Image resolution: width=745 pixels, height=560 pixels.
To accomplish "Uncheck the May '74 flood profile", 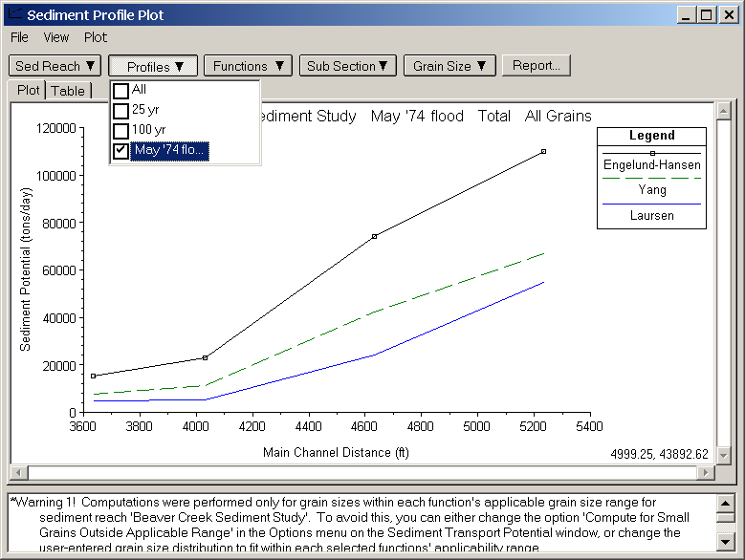I will pos(121,150).
